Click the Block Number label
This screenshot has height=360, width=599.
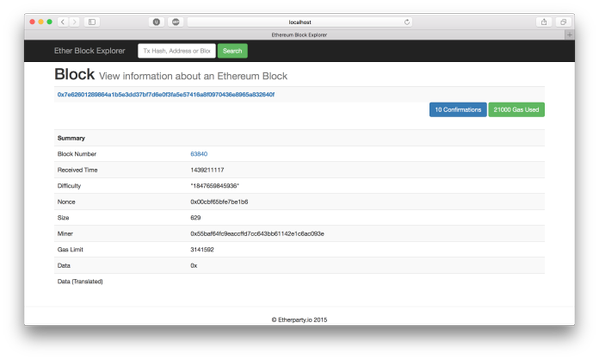77,154
